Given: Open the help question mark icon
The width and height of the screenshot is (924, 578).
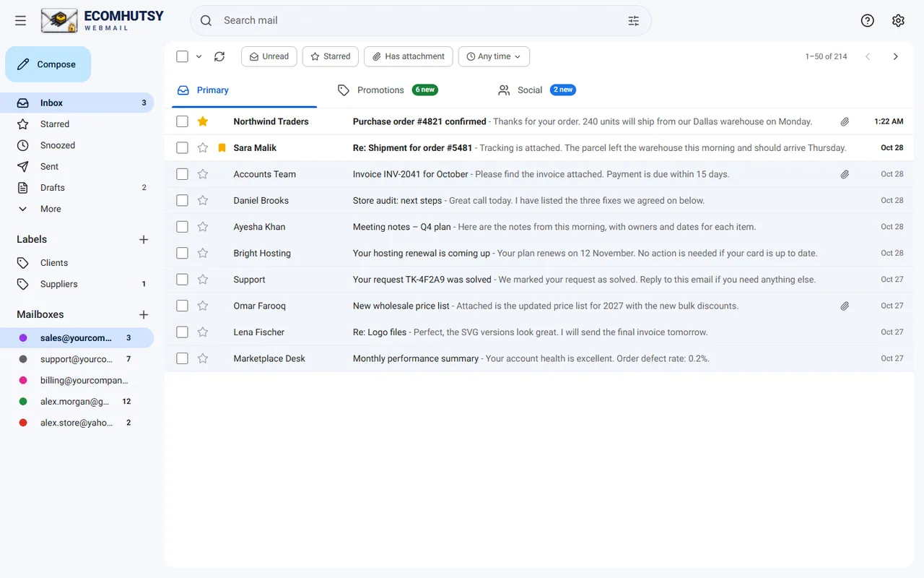Looking at the screenshot, I should coord(868,20).
